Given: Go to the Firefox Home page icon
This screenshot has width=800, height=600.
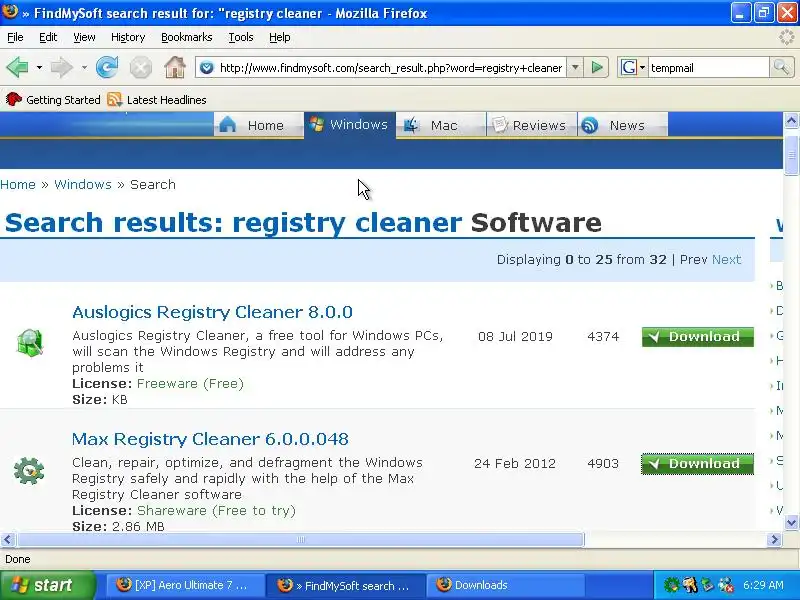Looking at the screenshot, I should (x=174, y=67).
